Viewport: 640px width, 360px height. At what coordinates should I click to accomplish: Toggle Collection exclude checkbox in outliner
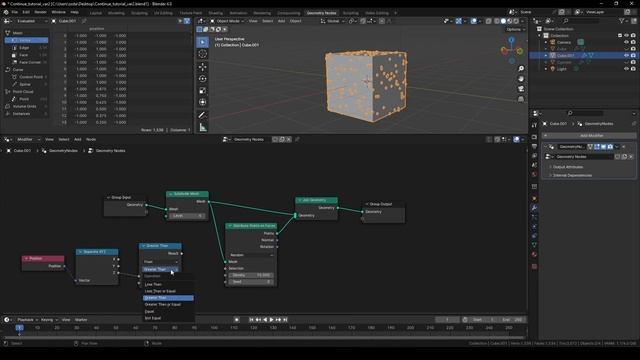(620, 36)
